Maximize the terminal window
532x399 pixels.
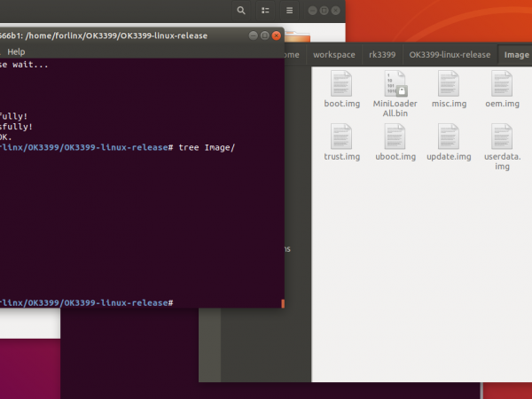265,35
